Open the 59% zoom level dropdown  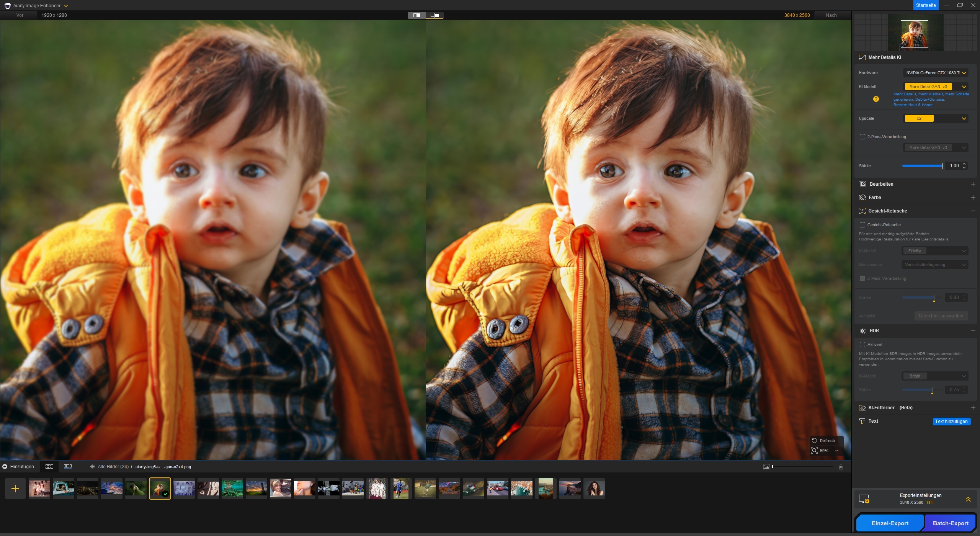[837, 451]
